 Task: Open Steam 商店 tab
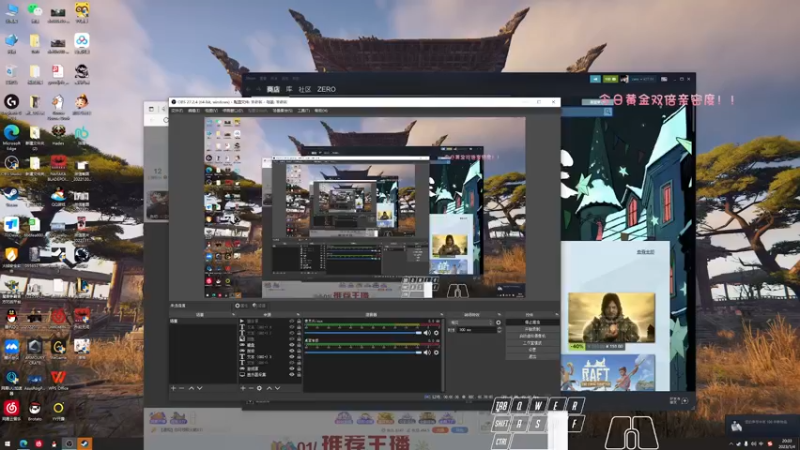tap(273, 89)
